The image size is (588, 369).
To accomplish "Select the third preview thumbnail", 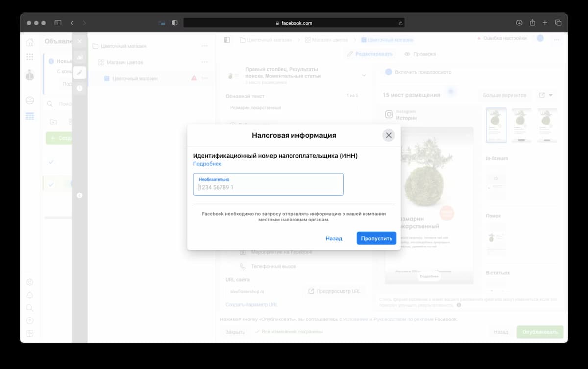I will [x=547, y=125].
